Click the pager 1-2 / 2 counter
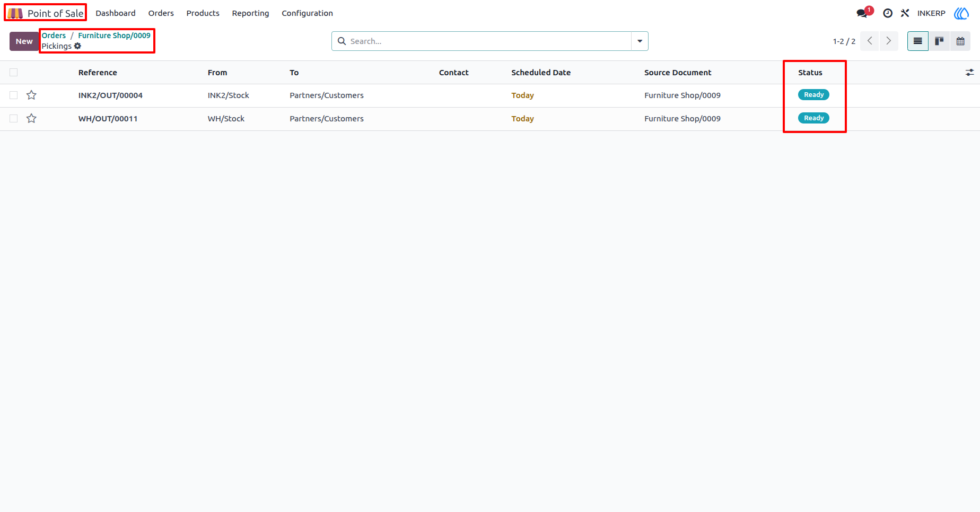The image size is (980, 512). point(844,41)
